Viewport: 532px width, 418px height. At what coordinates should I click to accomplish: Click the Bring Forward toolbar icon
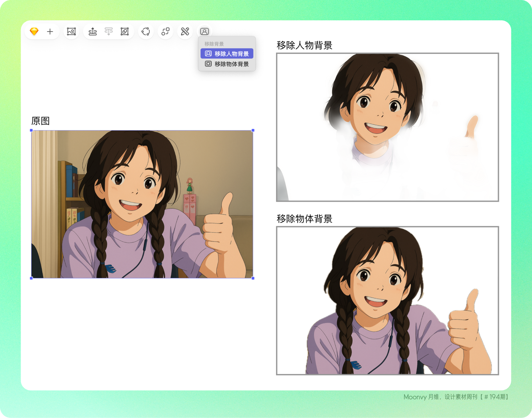tap(92, 32)
